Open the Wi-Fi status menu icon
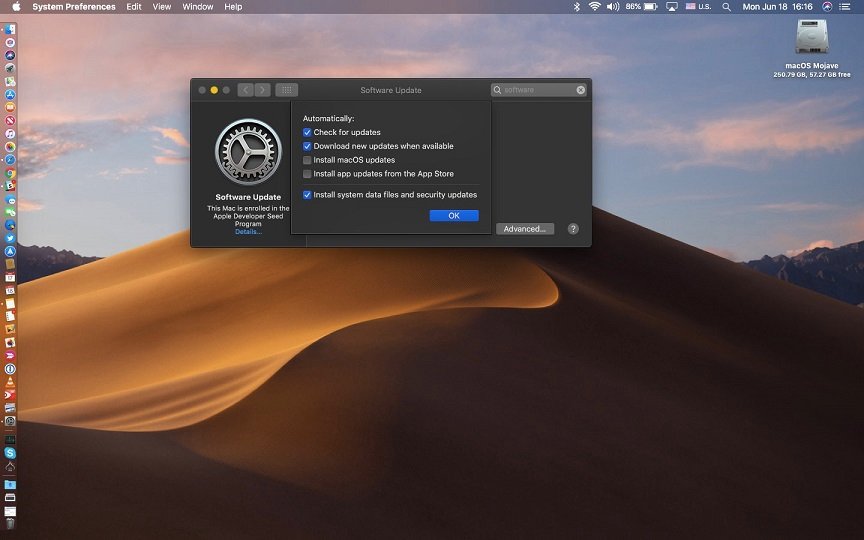The height and width of the screenshot is (540, 864). coord(594,7)
